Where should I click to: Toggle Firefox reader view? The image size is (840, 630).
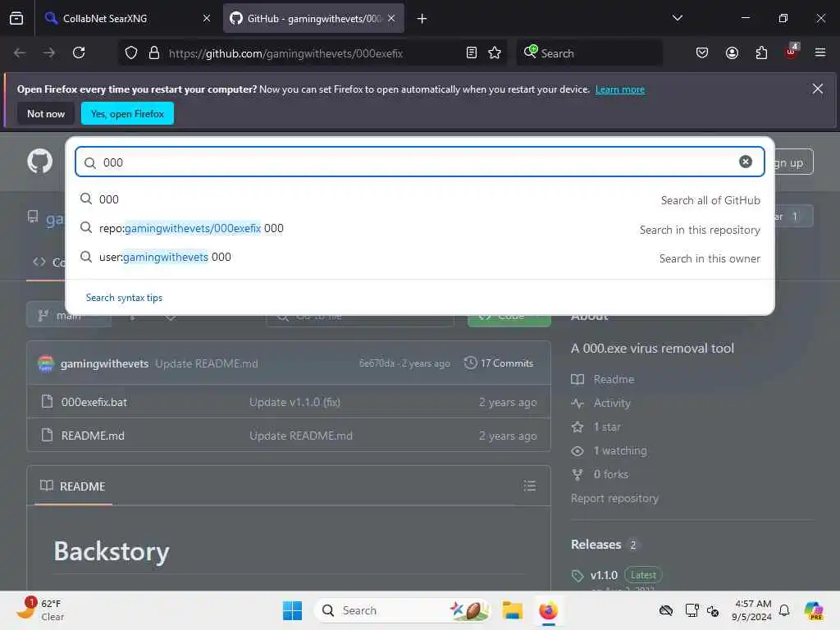click(472, 52)
